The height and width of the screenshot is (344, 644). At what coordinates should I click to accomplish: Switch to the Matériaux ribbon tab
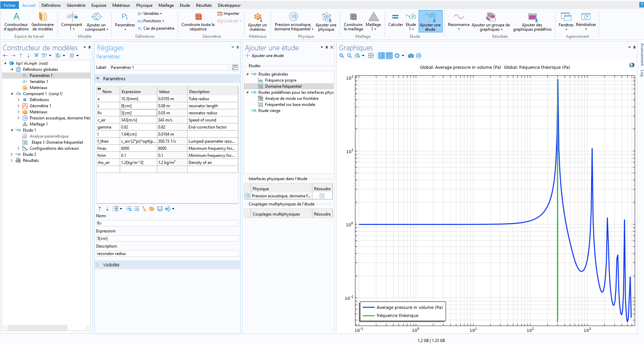(x=121, y=5)
